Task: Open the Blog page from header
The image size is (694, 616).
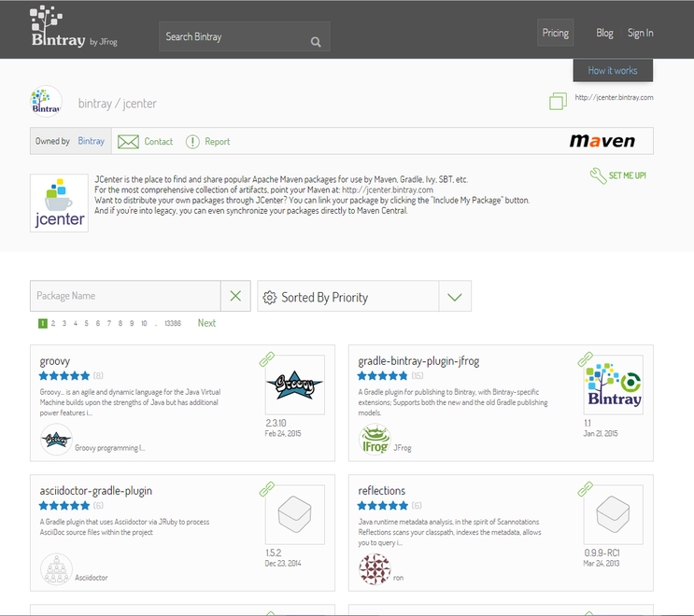Action: tap(604, 33)
